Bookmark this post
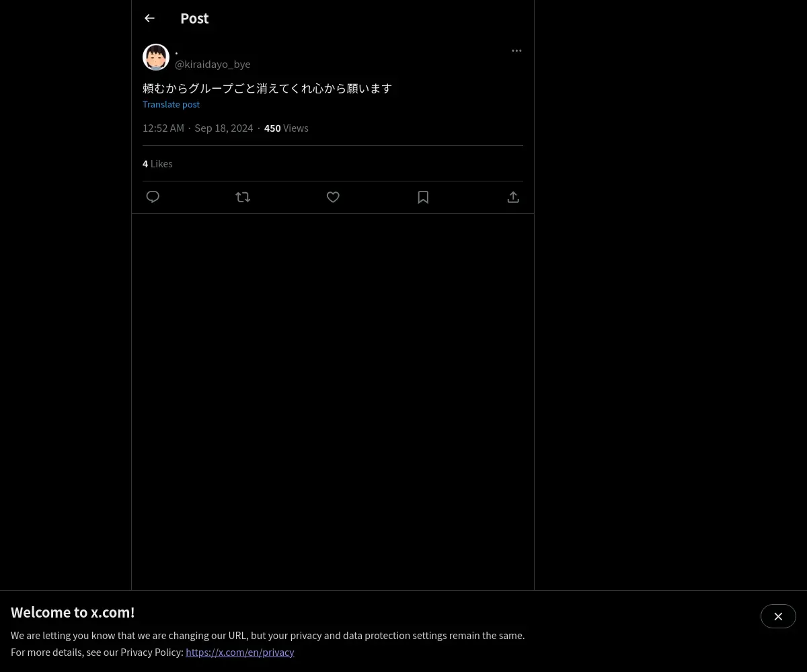 coord(423,197)
